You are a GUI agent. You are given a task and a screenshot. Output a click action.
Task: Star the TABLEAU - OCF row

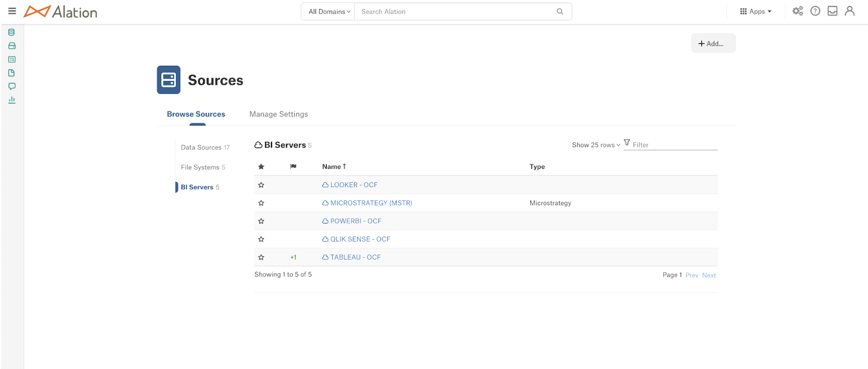click(x=261, y=257)
